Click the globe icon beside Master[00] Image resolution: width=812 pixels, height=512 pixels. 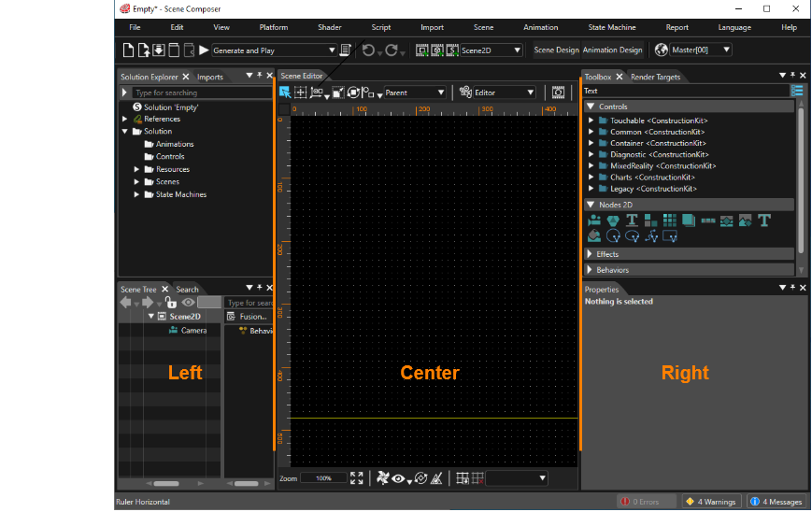(661, 50)
